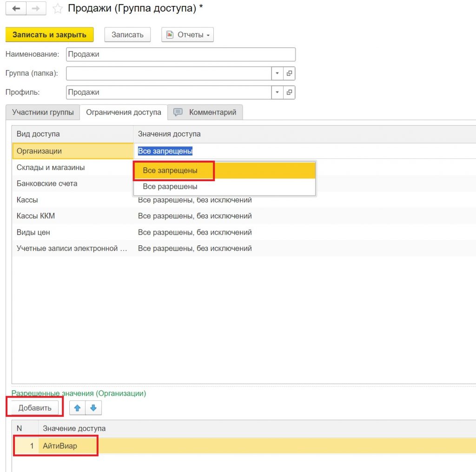Open selected Группа (папка) item icon
Viewport: 476px width, 472px height.
[x=289, y=73]
